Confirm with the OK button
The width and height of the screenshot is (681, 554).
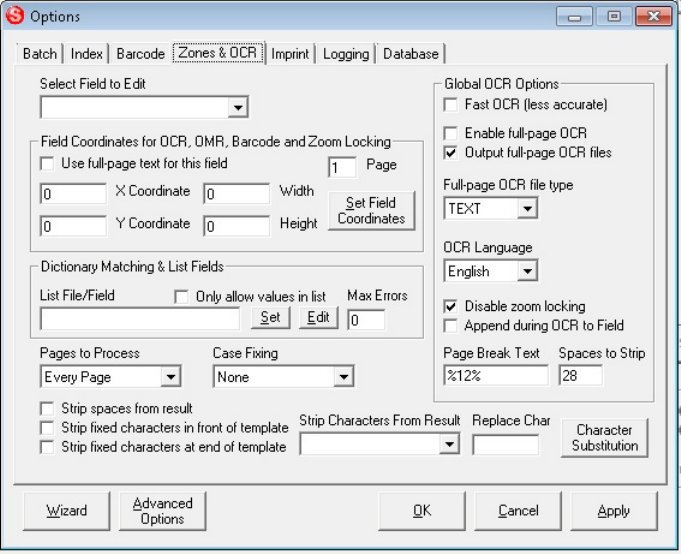click(x=422, y=511)
